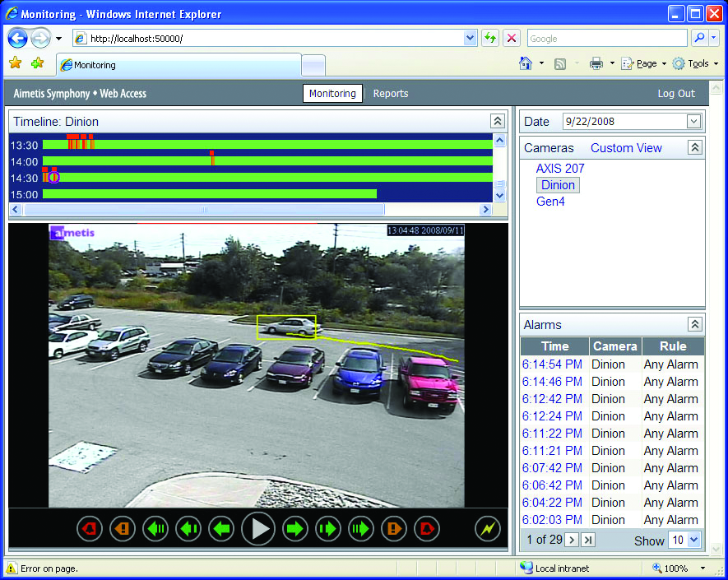Open the Custom View tab
The width and height of the screenshot is (728, 580).
click(x=626, y=148)
